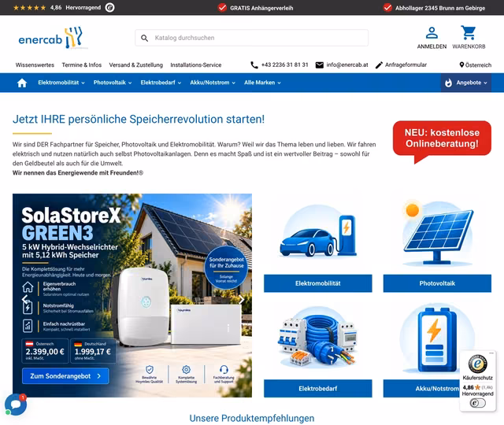This screenshot has height=425, width=504.
Task: Click the envelope icon beside info@enercab.at
Action: point(320,65)
